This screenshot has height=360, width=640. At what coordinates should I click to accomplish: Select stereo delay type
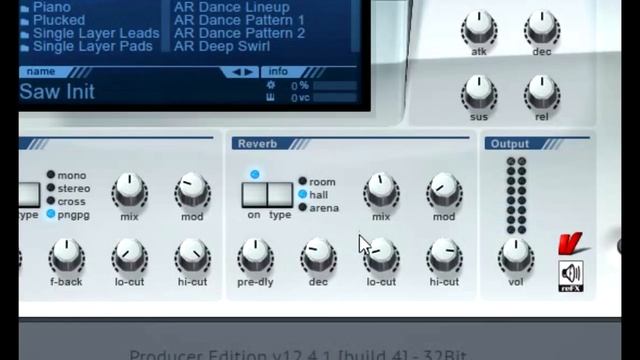click(x=69, y=188)
